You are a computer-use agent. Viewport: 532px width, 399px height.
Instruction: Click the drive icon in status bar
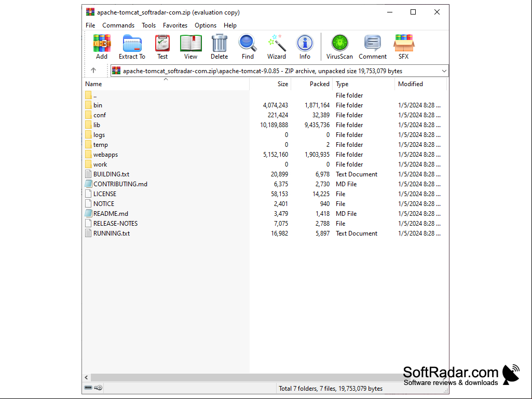[88, 388]
